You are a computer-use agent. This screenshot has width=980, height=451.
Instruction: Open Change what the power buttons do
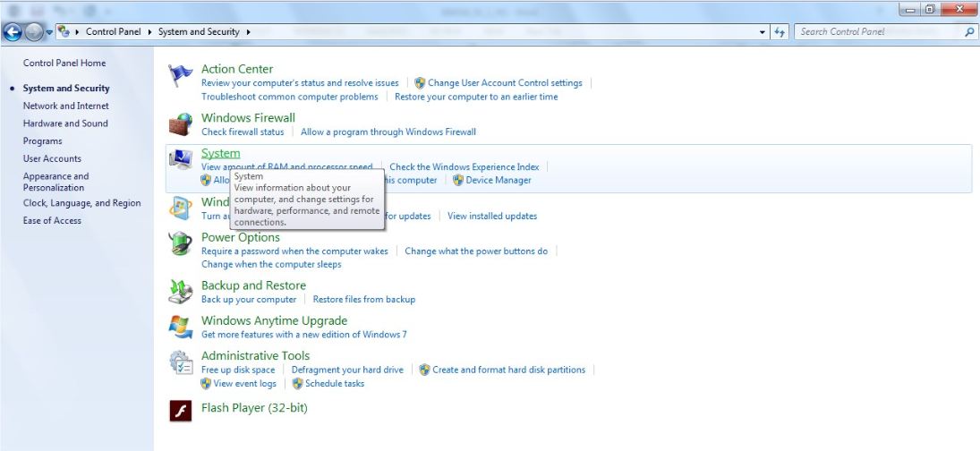pyautogui.click(x=476, y=251)
